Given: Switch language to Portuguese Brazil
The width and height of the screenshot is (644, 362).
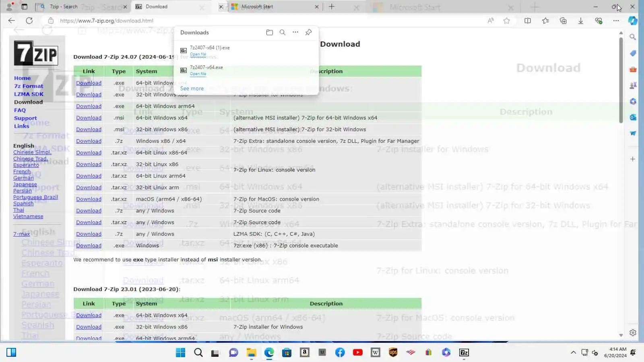Looking at the screenshot, I should coord(35,197).
